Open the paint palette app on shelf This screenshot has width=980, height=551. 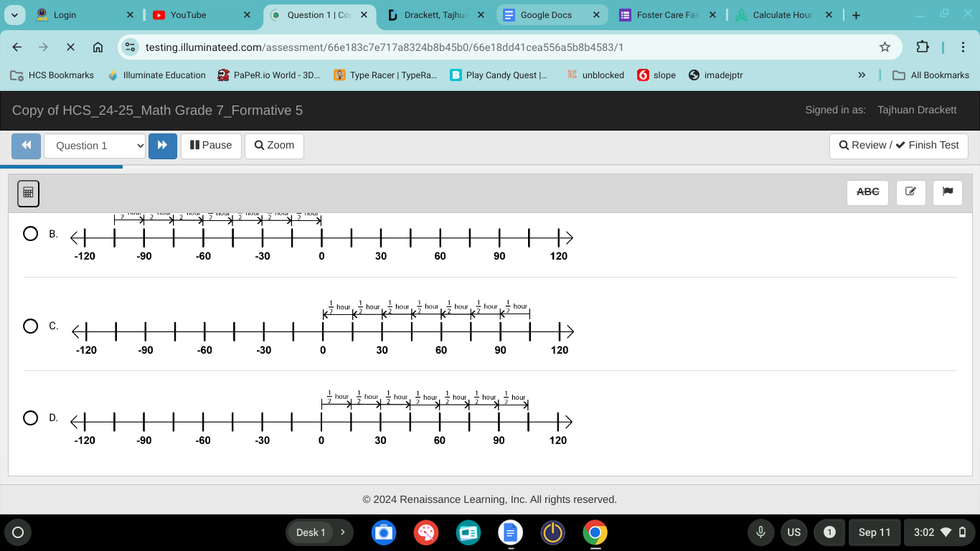pos(426,532)
